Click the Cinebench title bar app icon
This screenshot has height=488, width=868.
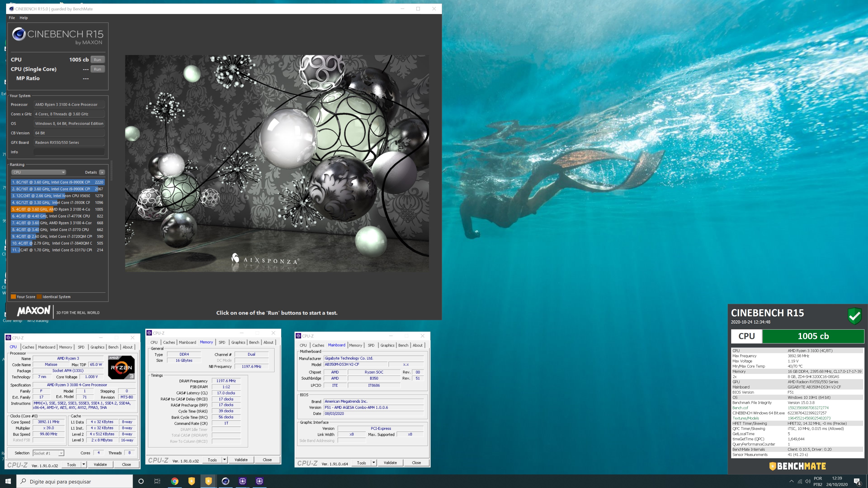[12, 9]
